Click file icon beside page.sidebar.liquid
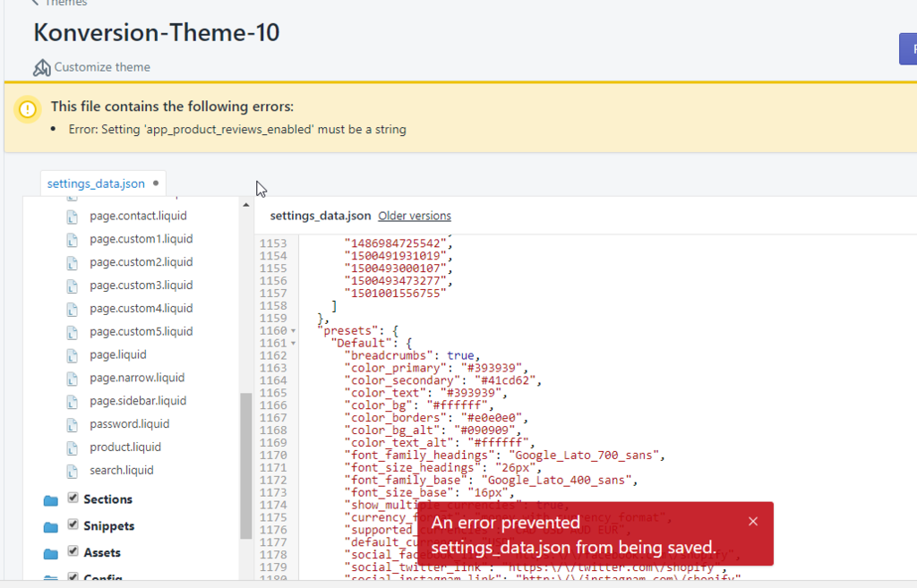The height and width of the screenshot is (588, 917). [72, 402]
